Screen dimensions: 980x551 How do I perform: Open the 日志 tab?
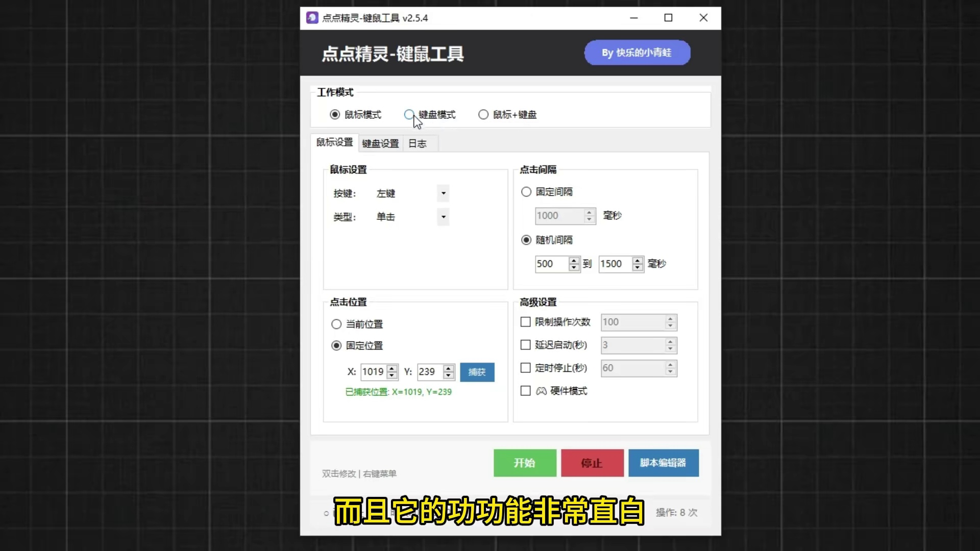(417, 143)
